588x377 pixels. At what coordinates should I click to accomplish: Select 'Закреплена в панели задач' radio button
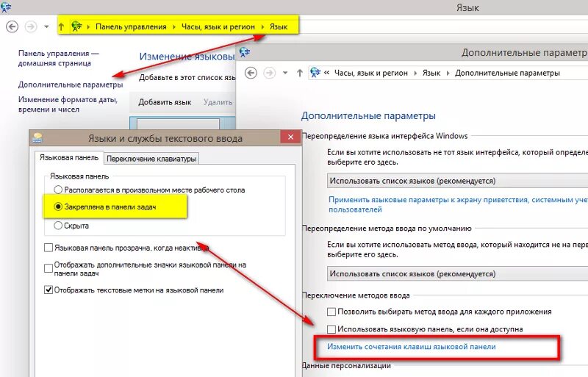[58, 207]
